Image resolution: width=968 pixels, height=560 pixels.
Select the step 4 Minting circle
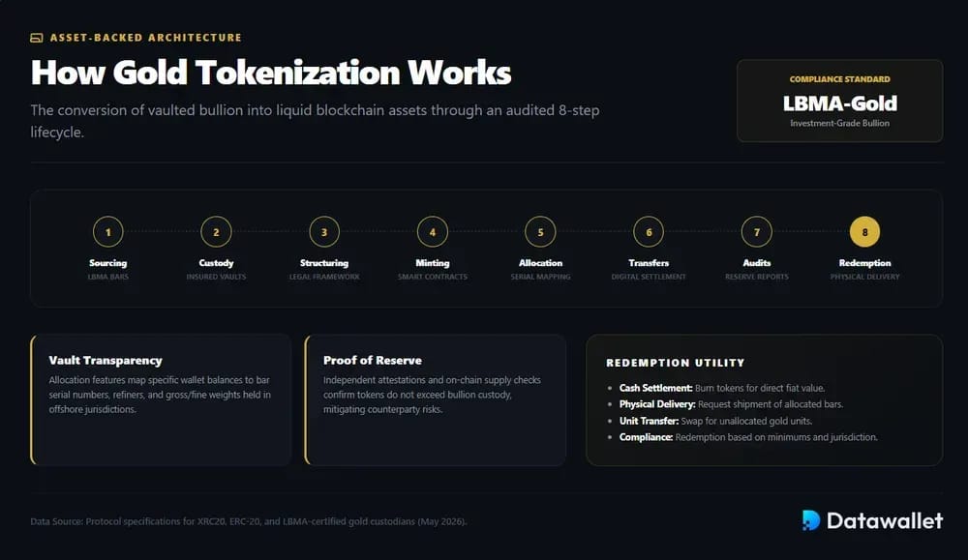click(x=432, y=232)
